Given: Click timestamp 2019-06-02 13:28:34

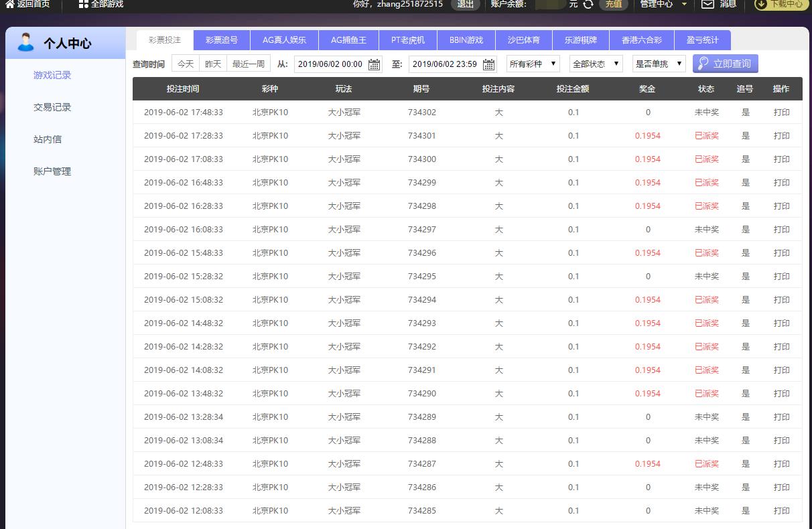Looking at the screenshot, I should (184, 417).
